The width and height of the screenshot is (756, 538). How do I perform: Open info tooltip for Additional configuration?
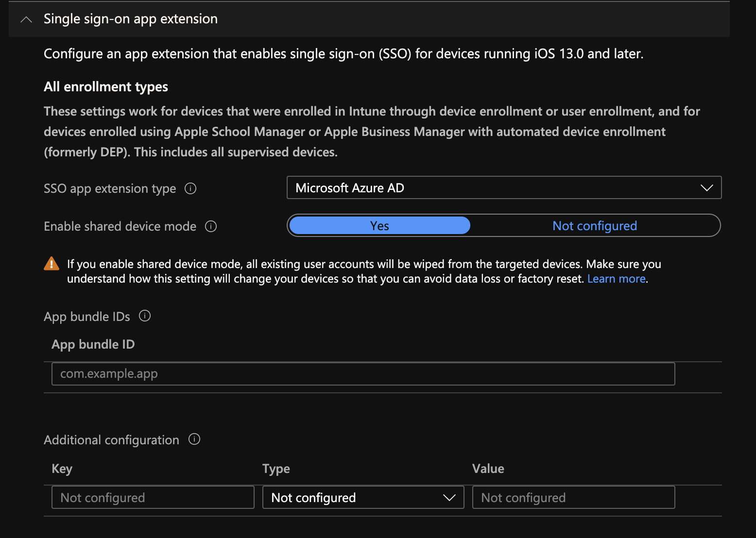click(x=194, y=439)
